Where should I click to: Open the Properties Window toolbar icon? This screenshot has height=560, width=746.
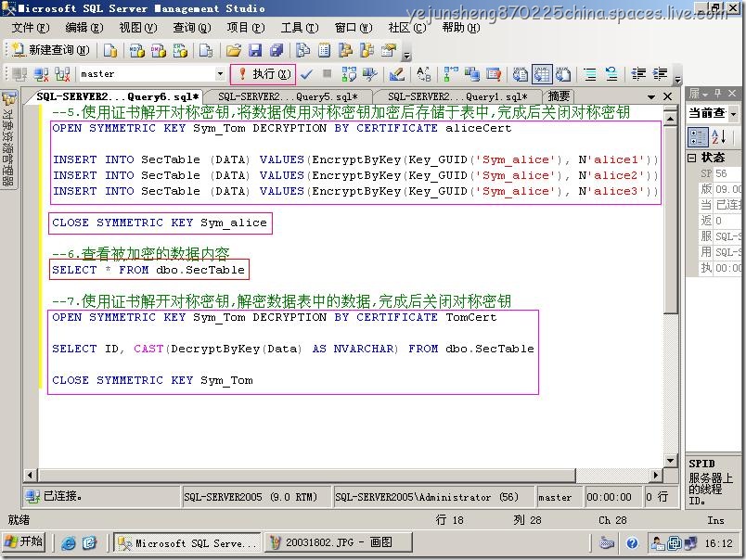(x=389, y=50)
